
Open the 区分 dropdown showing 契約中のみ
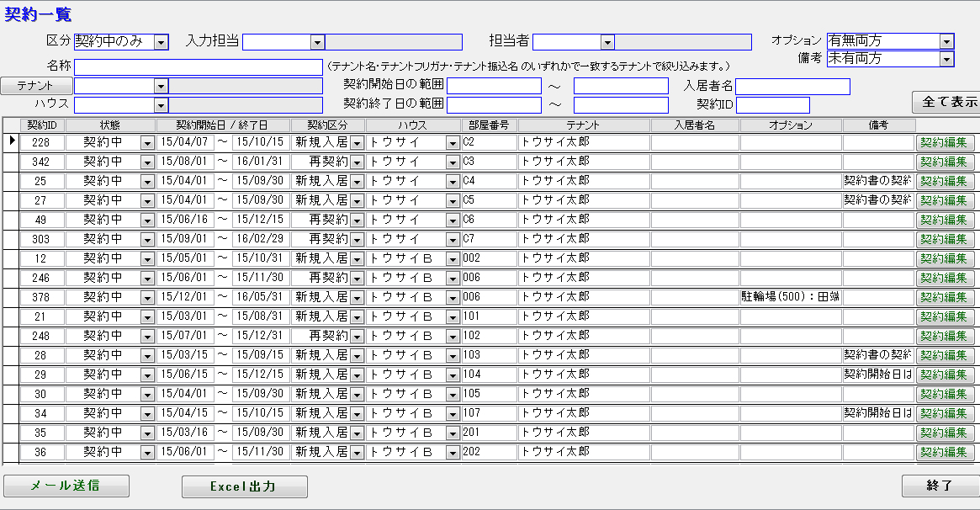[162, 42]
